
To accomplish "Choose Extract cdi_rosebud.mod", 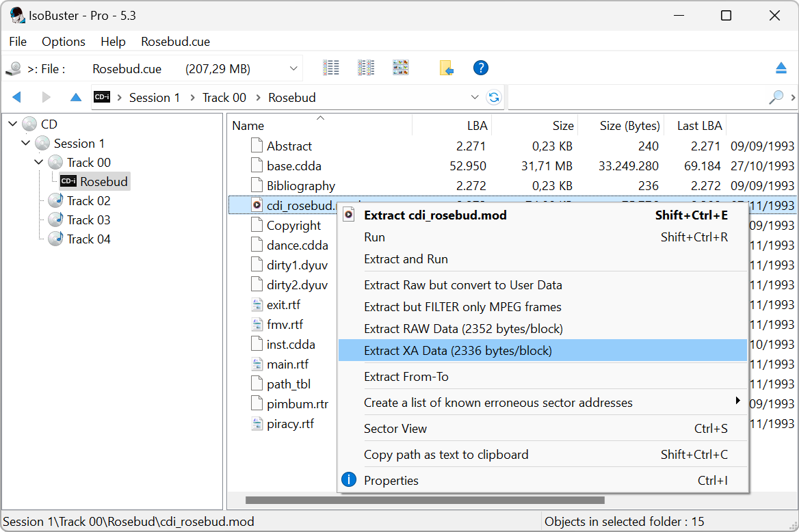I will [x=542, y=215].
